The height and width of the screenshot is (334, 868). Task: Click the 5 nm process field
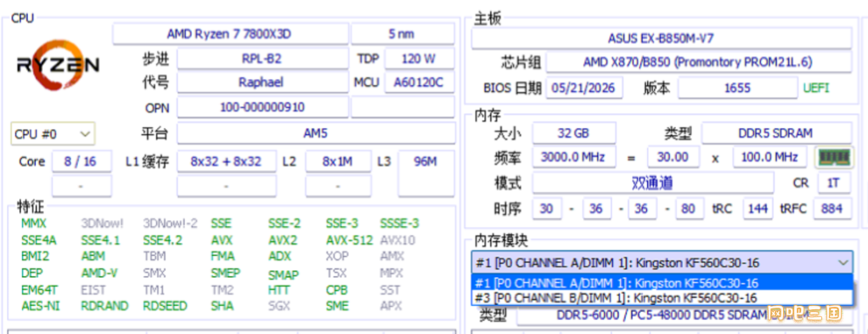click(403, 34)
